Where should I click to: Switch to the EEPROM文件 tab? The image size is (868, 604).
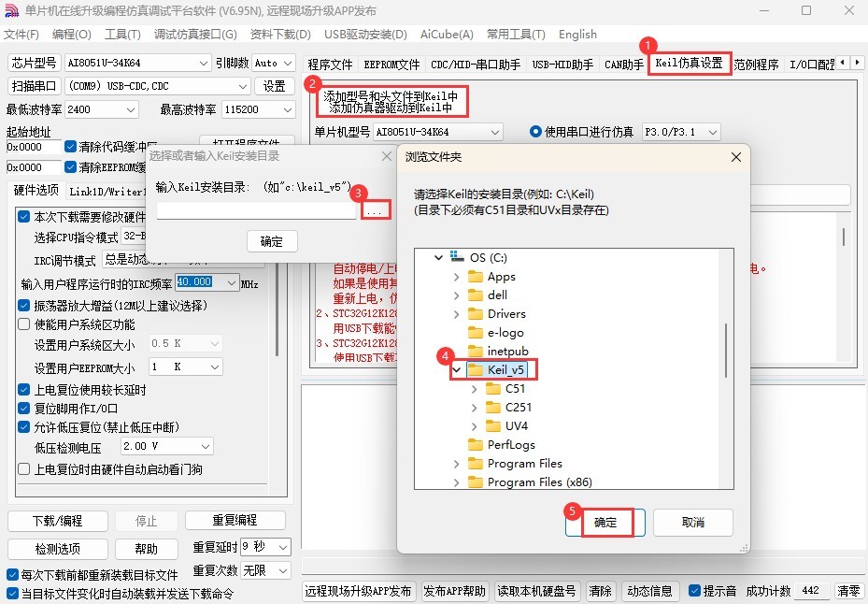[x=391, y=65]
